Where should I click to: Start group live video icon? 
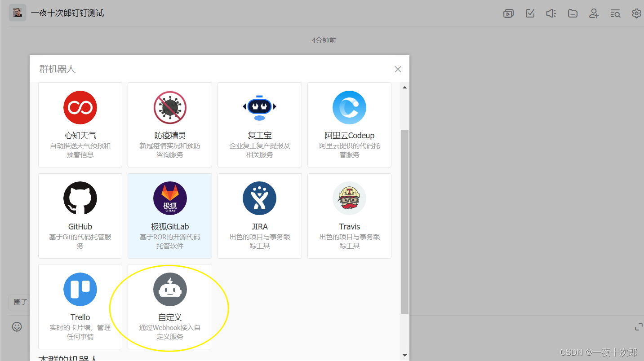(508, 13)
